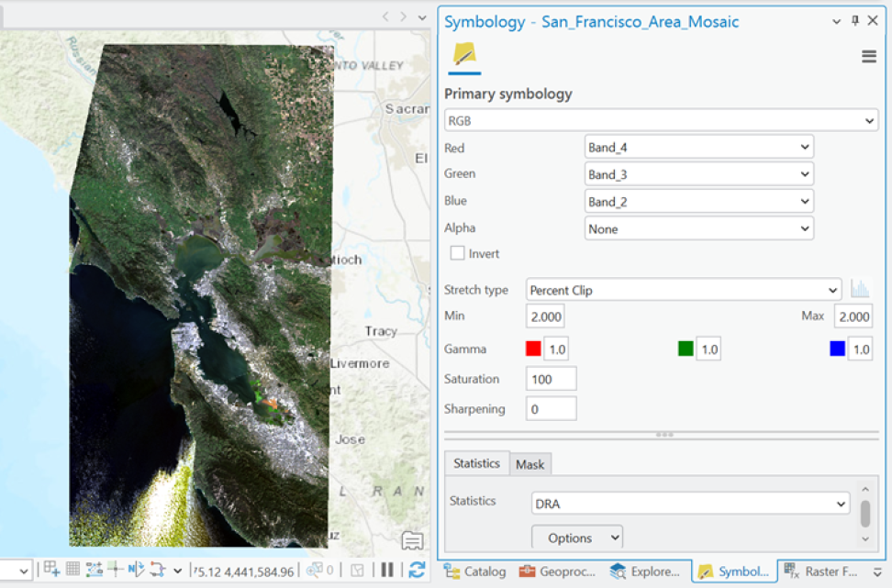
Task: Click the Sharpening value field
Action: point(552,409)
